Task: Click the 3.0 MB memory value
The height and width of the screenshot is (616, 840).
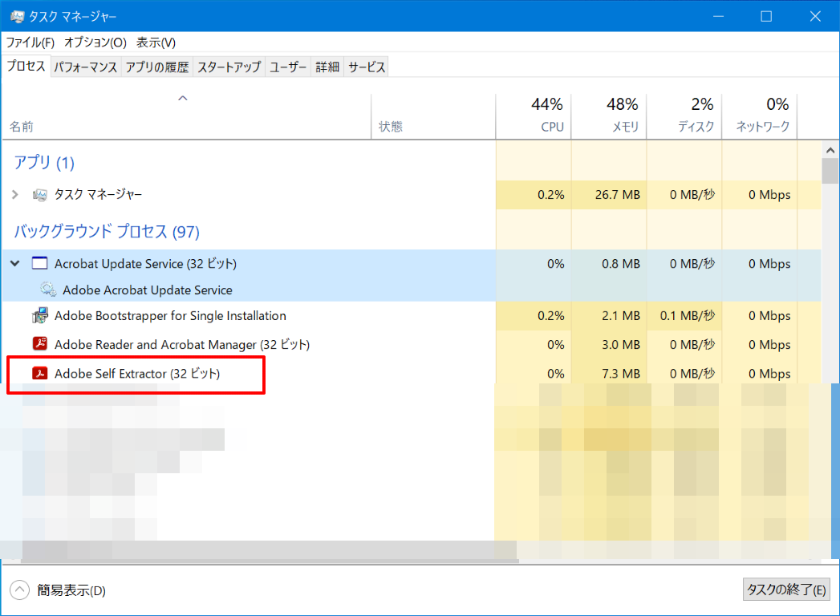Action: pyautogui.click(x=620, y=344)
